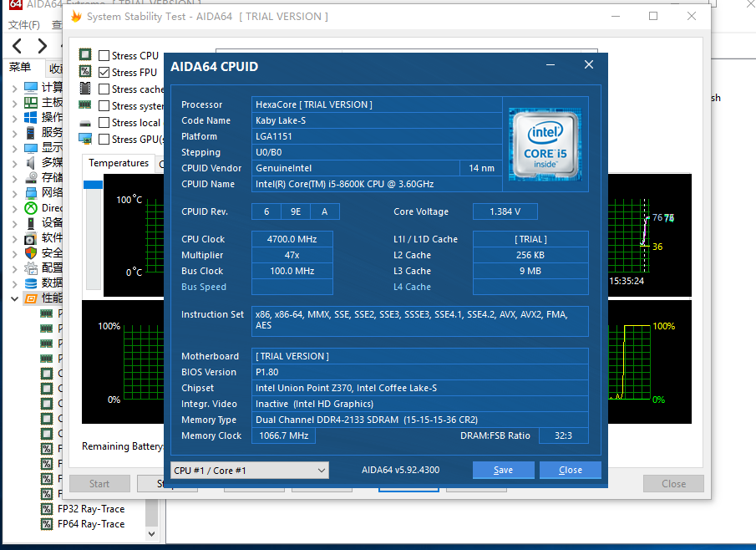The width and height of the screenshot is (756, 550).
Task: Click the security shield icon in the tree
Action: (x=31, y=252)
